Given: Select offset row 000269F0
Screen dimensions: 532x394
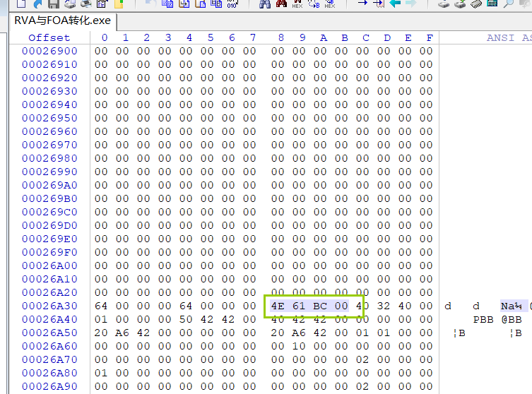Looking at the screenshot, I should pyautogui.click(x=50, y=252).
